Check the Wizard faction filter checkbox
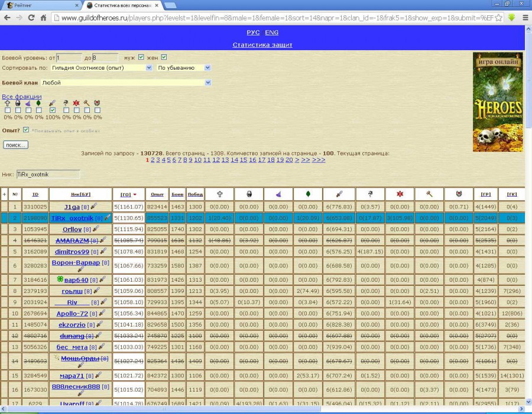Screen dimensions: 532x414 click(x=28, y=110)
